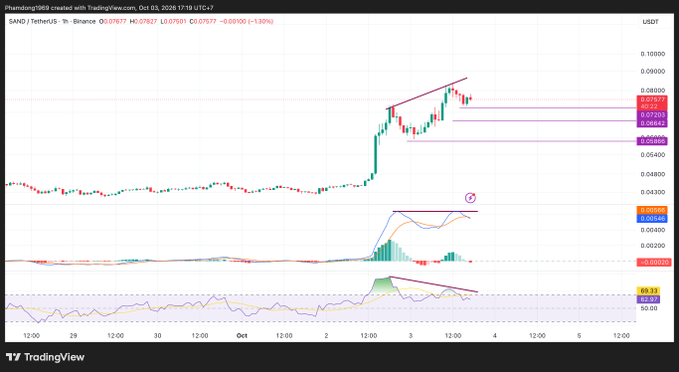
Task: Click the 0.09000 price axis label
Action: point(653,71)
